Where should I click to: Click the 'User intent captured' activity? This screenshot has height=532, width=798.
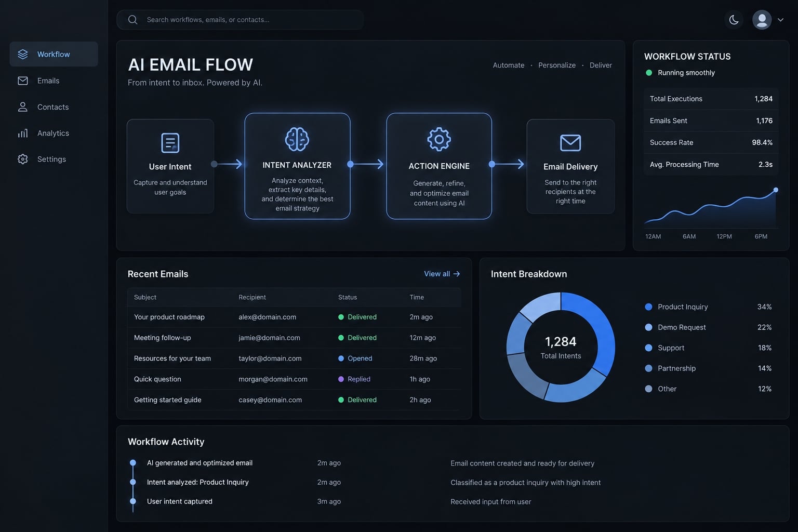click(180, 501)
